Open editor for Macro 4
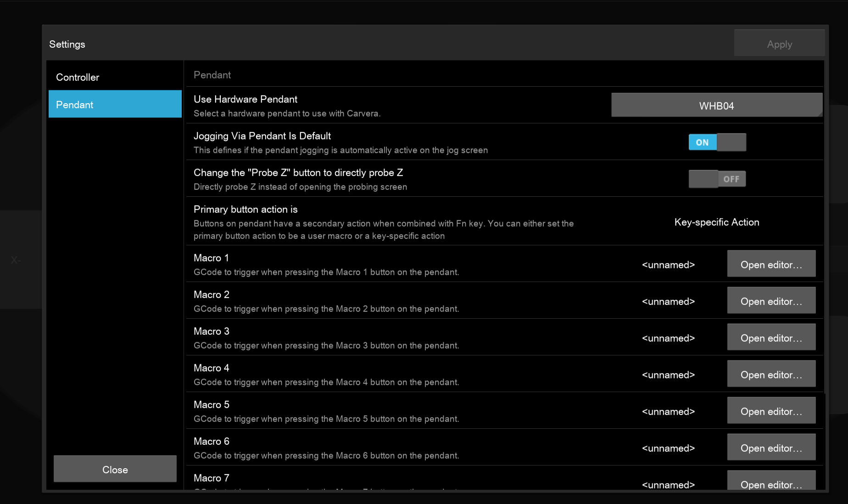848x504 pixels. pyautogui.click(x=771, y=374)
